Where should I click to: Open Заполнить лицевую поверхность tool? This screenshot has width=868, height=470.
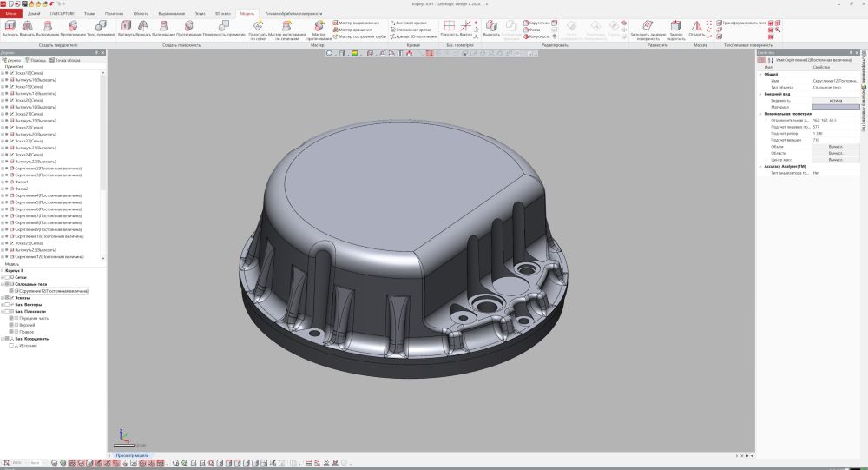[x=648, y=30]
